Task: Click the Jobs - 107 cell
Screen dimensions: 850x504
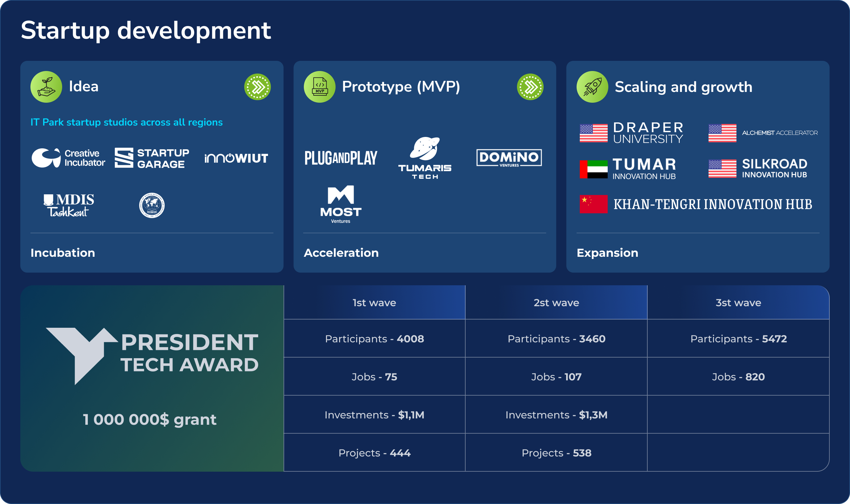Action: [x=557, y=377]
